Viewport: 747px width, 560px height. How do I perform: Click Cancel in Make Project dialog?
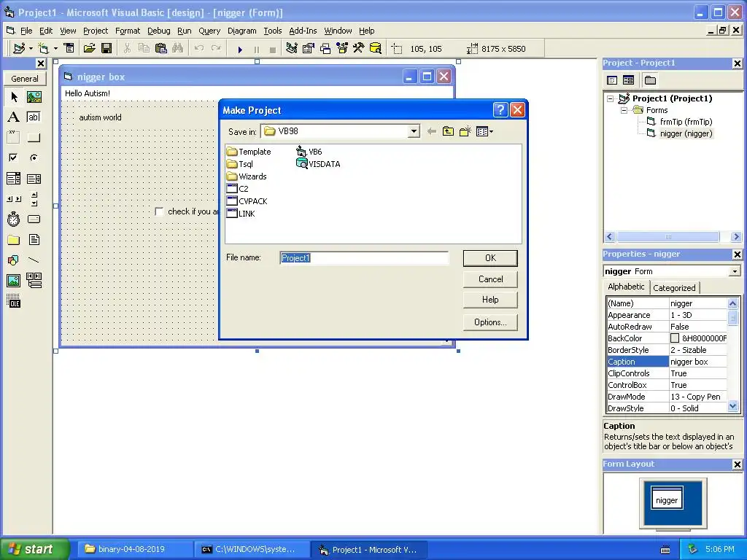click(490, 279)
